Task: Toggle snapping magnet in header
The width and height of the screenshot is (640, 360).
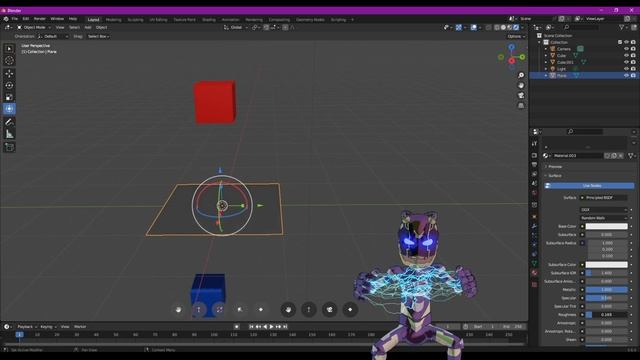Action: point(266,27)
